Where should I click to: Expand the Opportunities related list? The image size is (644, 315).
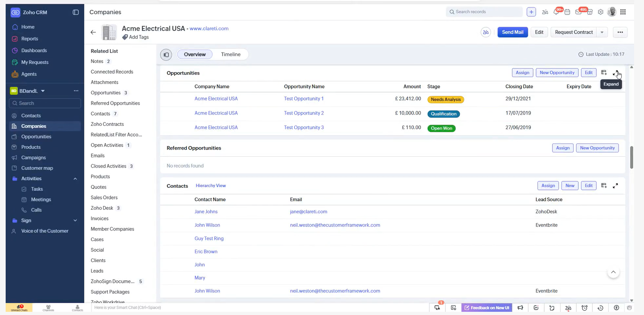click(616, 73)
